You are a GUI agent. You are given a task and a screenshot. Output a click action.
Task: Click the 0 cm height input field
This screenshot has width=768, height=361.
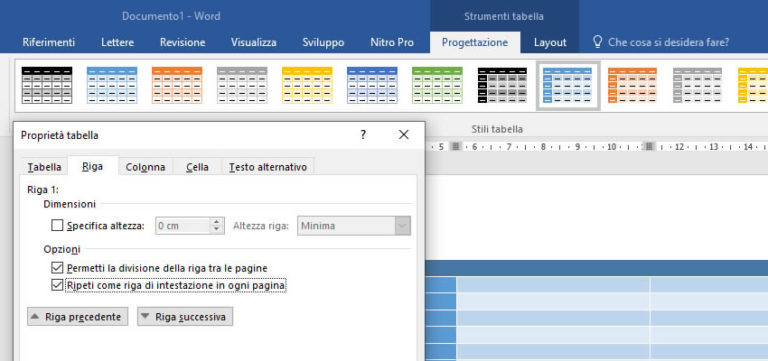(x=183, y=226)
